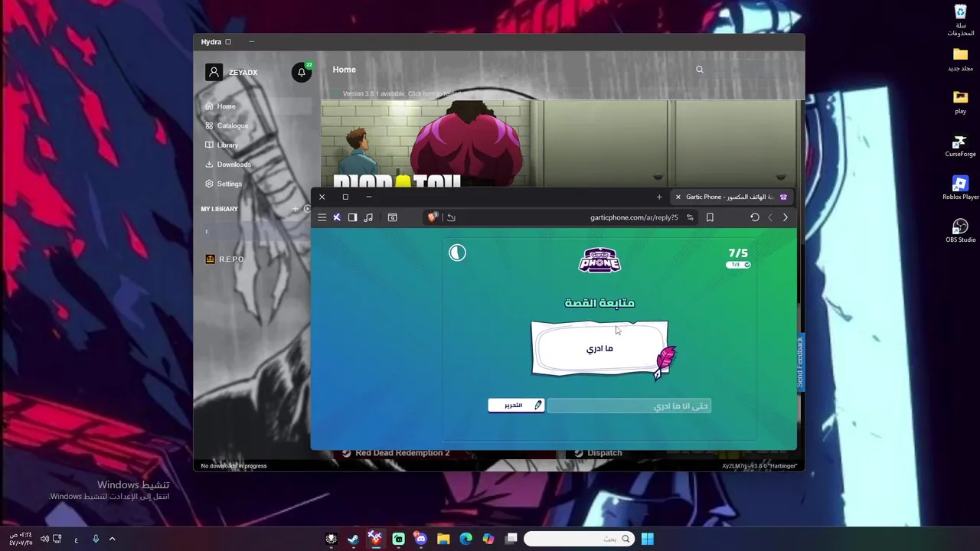Close the Gartic Phone tab
Viewport: 980px width, 551px height.
(678, 197)
